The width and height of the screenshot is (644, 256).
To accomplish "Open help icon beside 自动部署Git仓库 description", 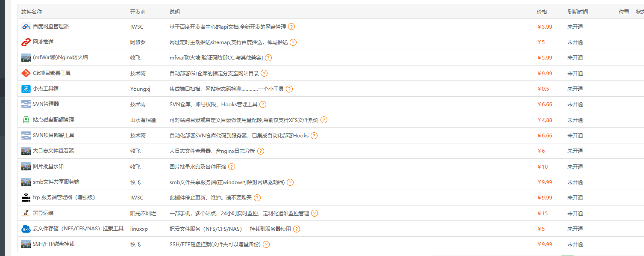I will pyautogui.click(x=264, y=73).
